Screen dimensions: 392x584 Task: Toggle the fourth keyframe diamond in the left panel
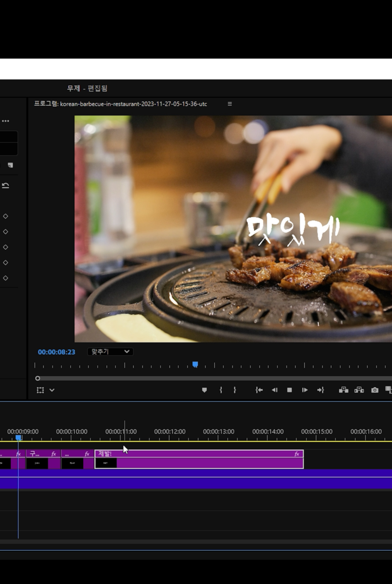point(6,263)
